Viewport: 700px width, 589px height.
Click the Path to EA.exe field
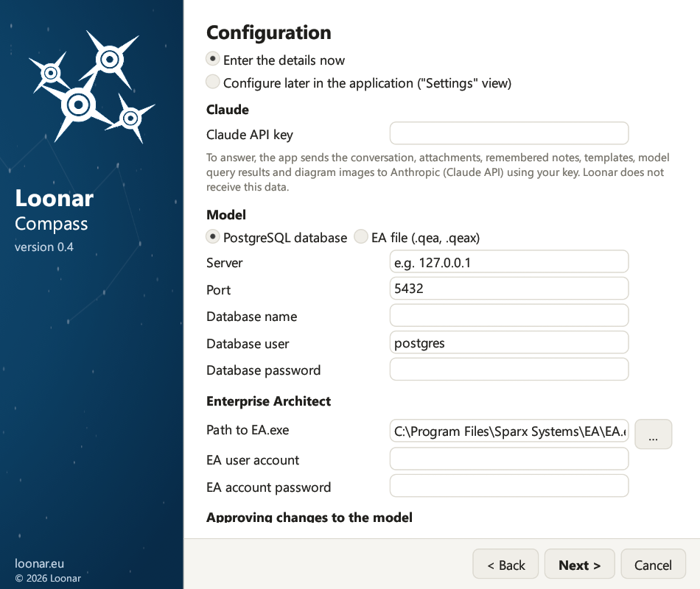[x=509, y=431]
